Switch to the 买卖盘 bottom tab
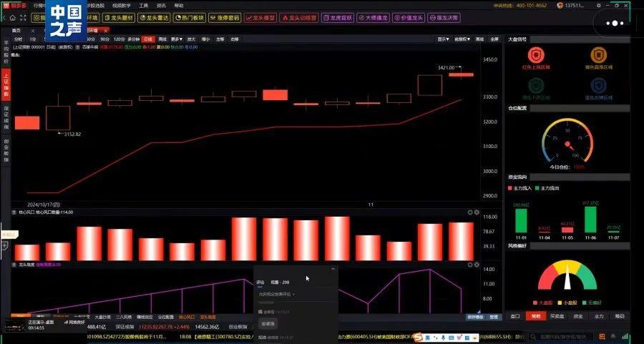Image resolution: width=644 pixels, height=344 pixels. point(556,315)
